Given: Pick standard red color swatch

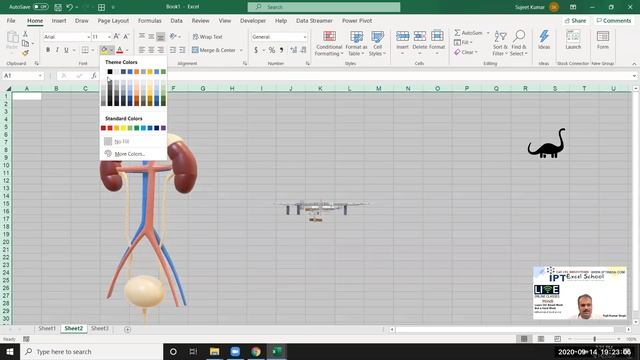Looking at the screenshot, I should point(110,128).
